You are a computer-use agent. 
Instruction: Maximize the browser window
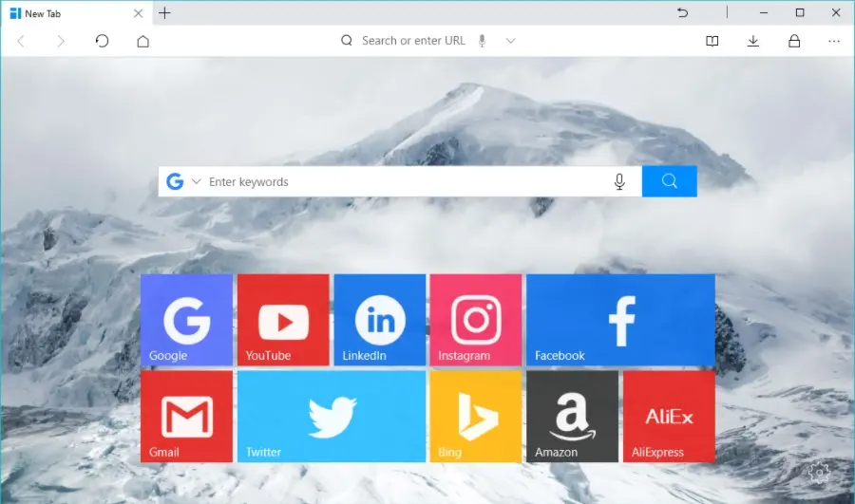point(800,12)
